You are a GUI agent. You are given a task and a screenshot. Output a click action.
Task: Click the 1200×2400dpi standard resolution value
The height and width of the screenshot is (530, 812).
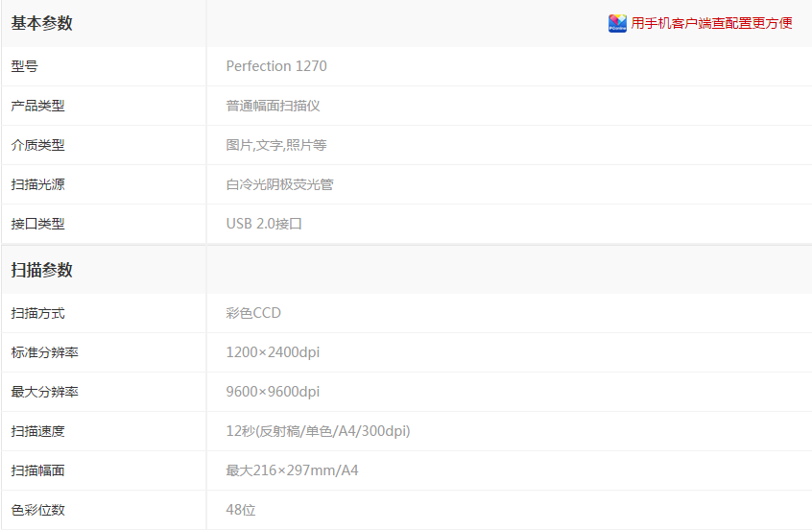pos(273,352)
